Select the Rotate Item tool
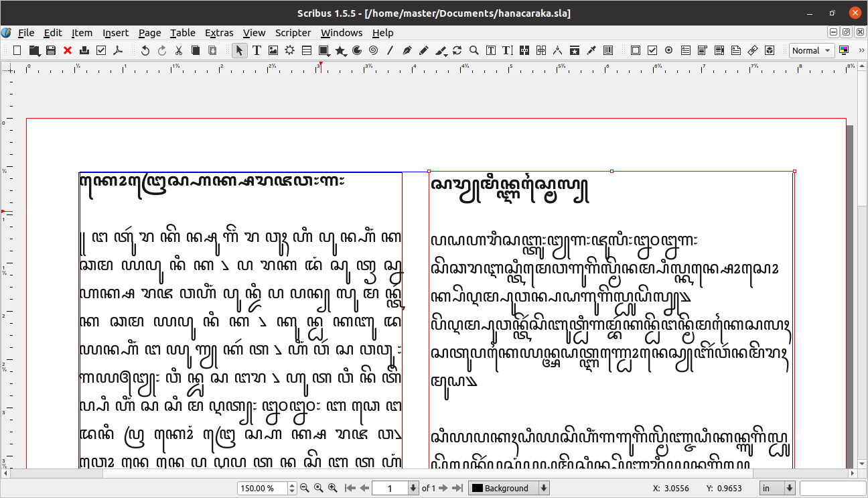 pyautogui.click(x=457, y=50)
